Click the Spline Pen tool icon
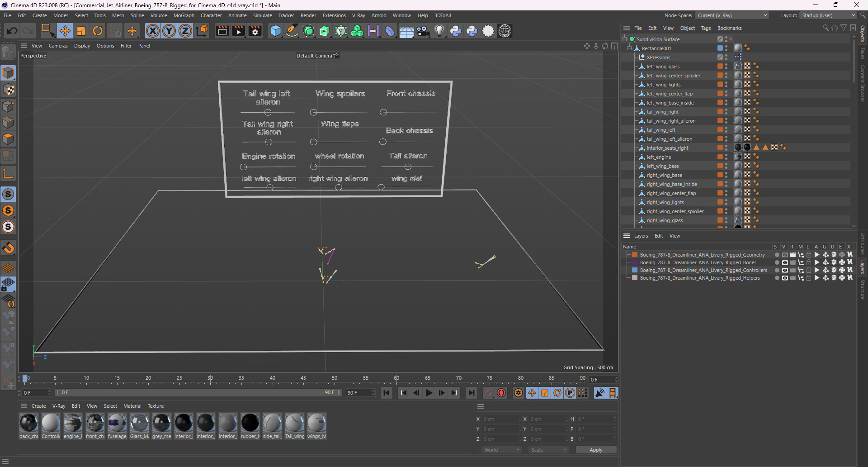This screenshot has width=868, height=467. tap(292, 31)
